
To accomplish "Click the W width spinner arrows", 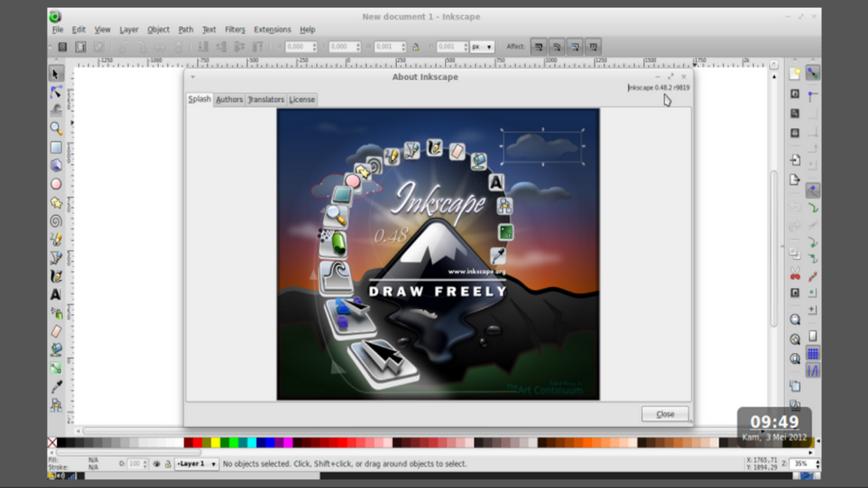I will click(x=403, y=47).
